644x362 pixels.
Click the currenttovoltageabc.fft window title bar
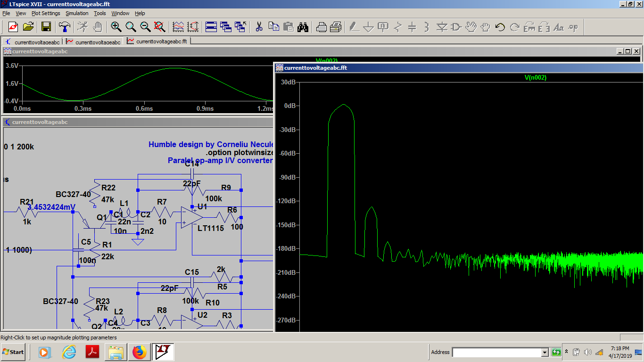pos(459,68)
